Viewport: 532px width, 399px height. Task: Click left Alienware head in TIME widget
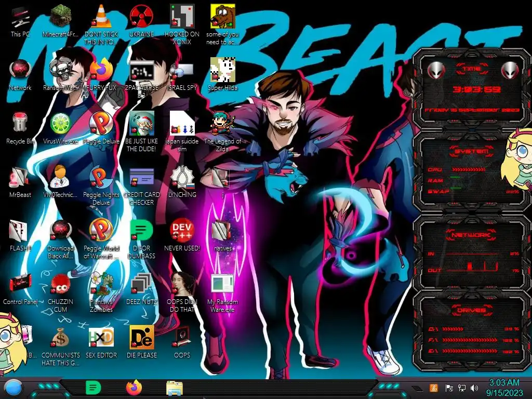(436, 70)
